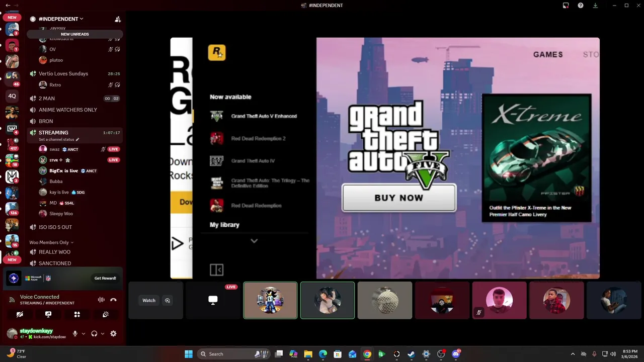The width and height of the screenshot is (644, 362).
Task: Show hidden system tray icons
Action: pos(573,354)
